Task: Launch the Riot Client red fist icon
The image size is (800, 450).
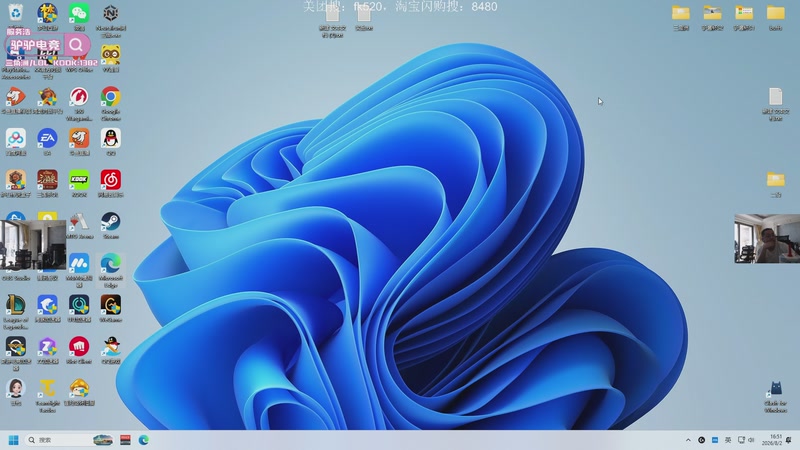Action: tap(79, 346)
